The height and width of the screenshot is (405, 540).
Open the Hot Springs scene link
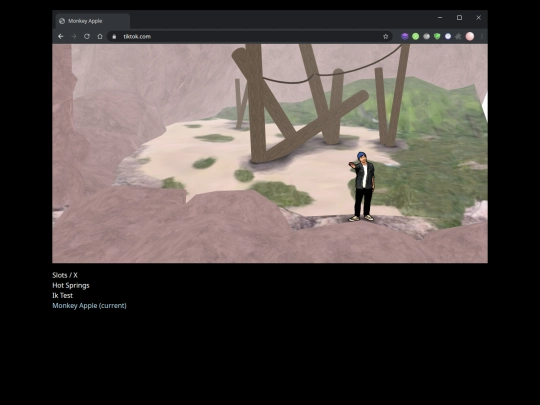point(71,285)
